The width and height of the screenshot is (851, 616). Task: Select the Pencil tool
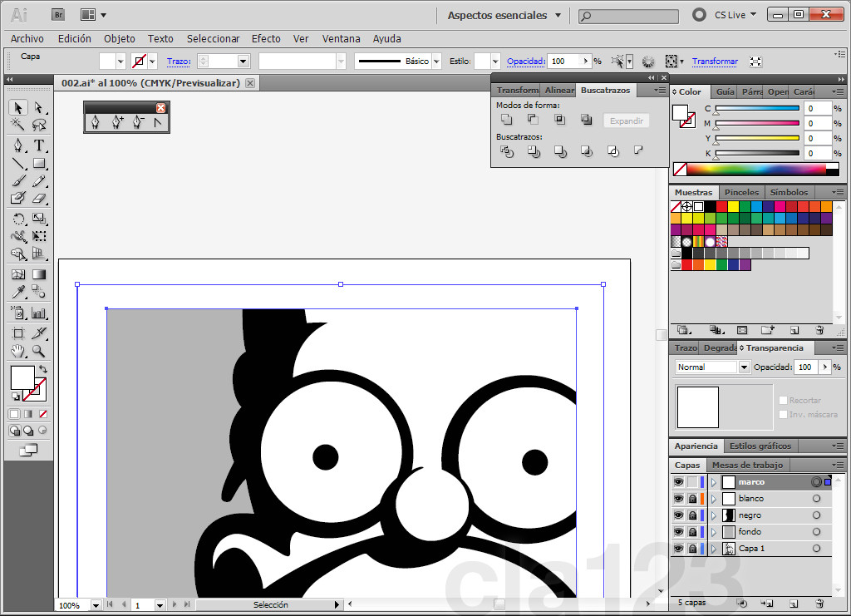(x=38, y=180)
